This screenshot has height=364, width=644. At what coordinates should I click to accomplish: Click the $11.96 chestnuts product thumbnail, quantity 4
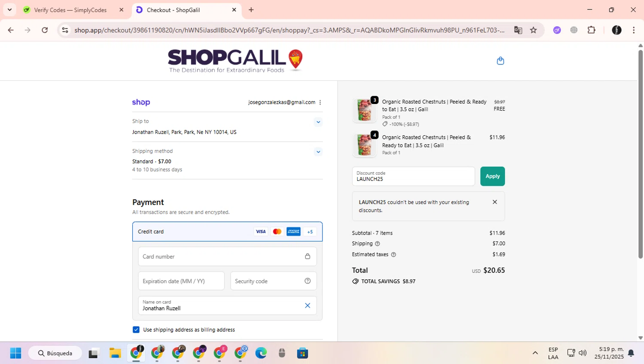pyautogui.click(x=364, y=145)
